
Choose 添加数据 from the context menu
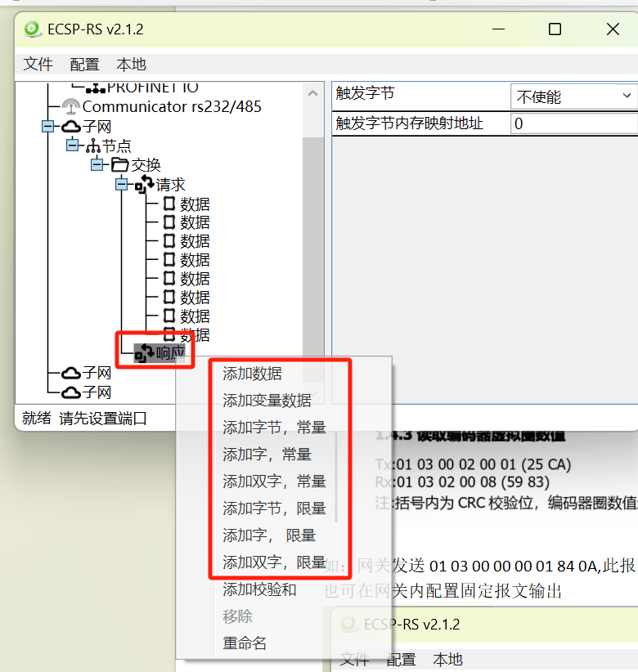(x=252, y=374)
